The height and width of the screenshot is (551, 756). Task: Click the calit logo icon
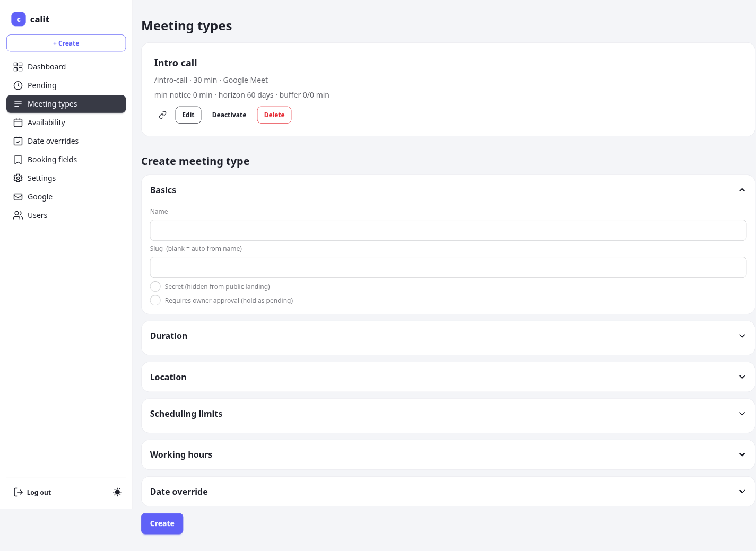click(19, 19)
